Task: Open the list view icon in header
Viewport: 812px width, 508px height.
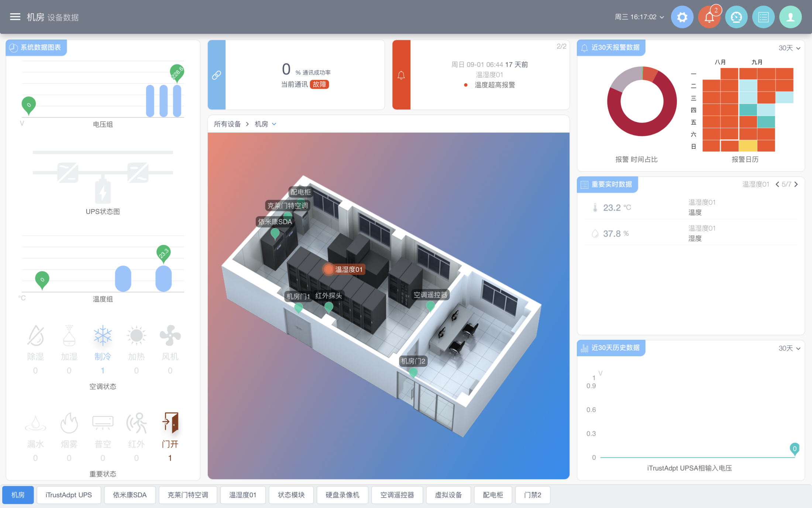Action: pos(763,17)
